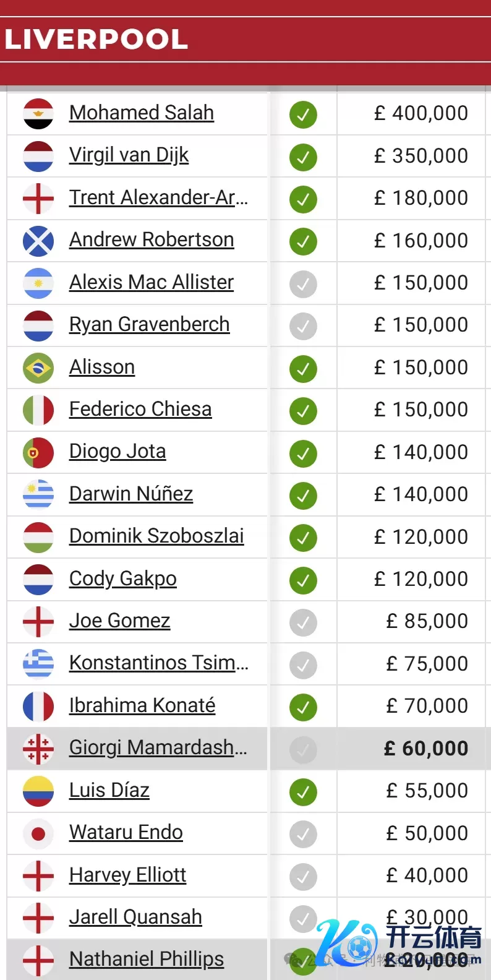Click the Argentina flag beside Alexis Mac Allister
Image resolution: width=491 pixels, height=980 pixels.
pos(38,283)
